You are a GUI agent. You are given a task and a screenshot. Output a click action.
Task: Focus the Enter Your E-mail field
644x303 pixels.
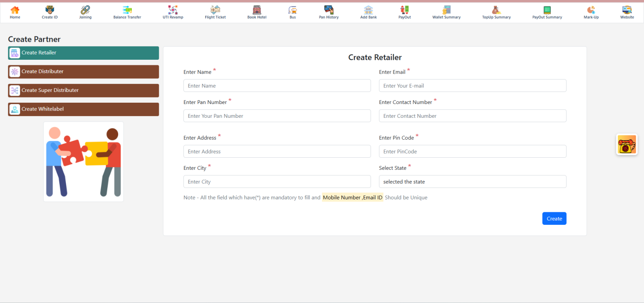pos(473,86)
